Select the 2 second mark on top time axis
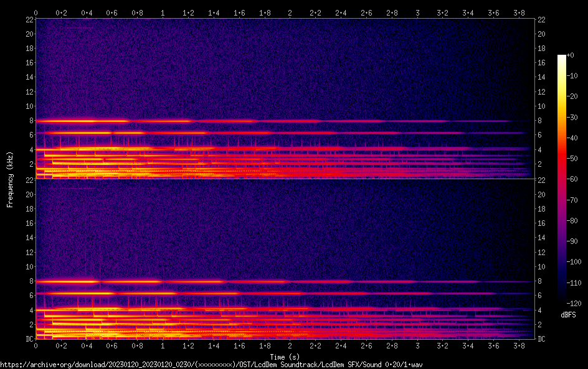This screenshot has height=369, width=588. click(x=290, y=12)
